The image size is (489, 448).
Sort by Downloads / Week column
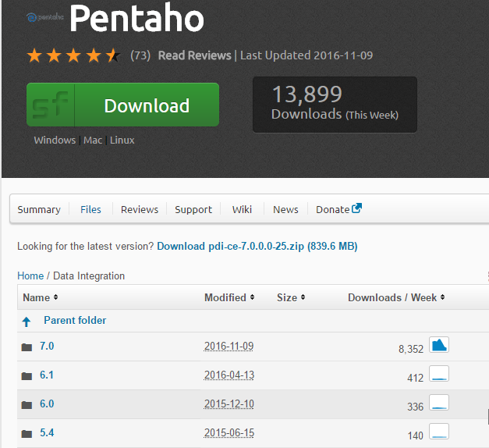point(396,297)
